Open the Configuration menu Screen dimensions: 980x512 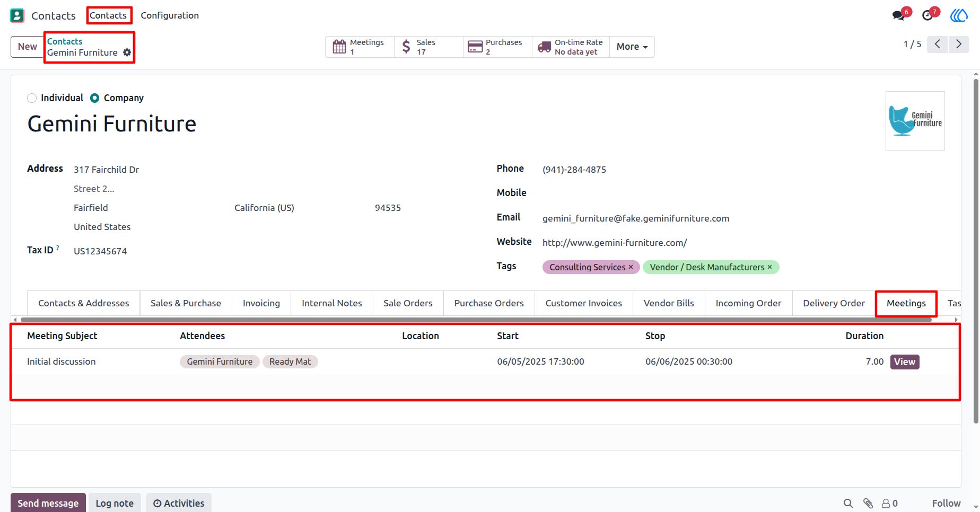(x=170, y=15)
